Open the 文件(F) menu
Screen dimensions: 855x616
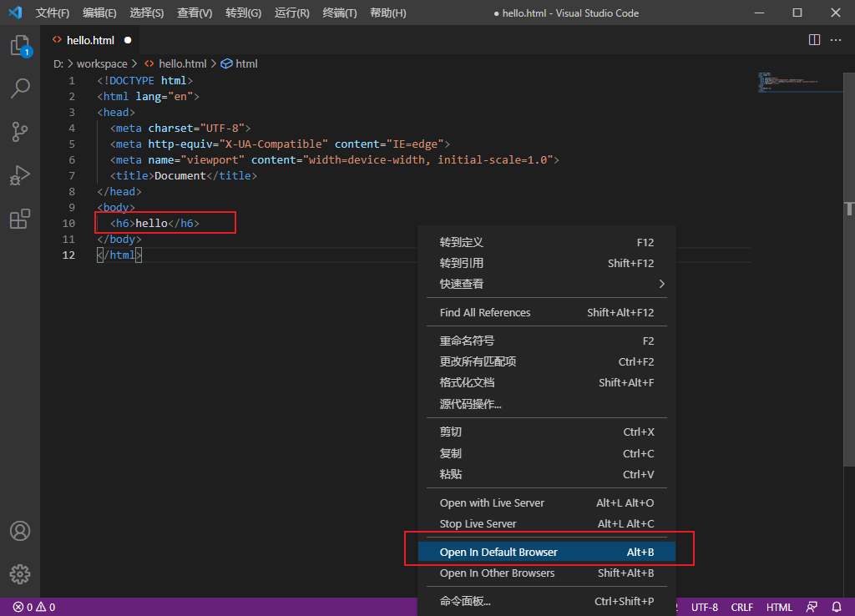point(53,13)
